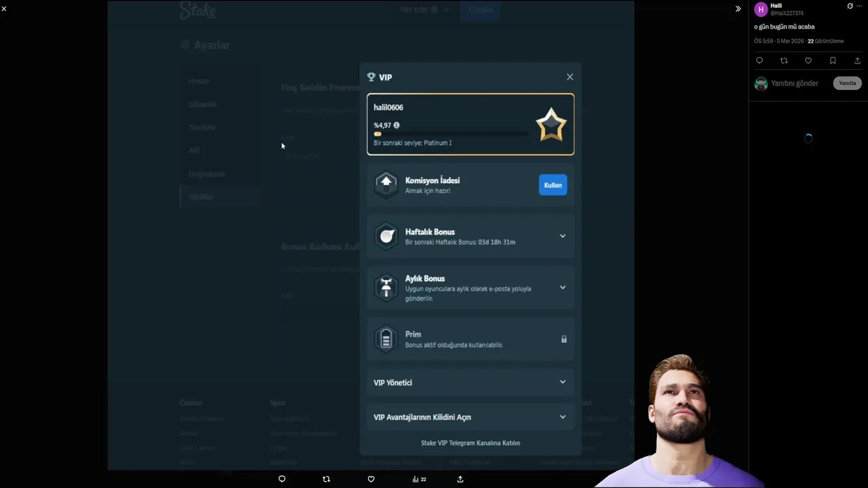This screenshot has width=868, height=488.
Task: Like the tweet using sidebar heart icon
Action: (x=808, y=61)
